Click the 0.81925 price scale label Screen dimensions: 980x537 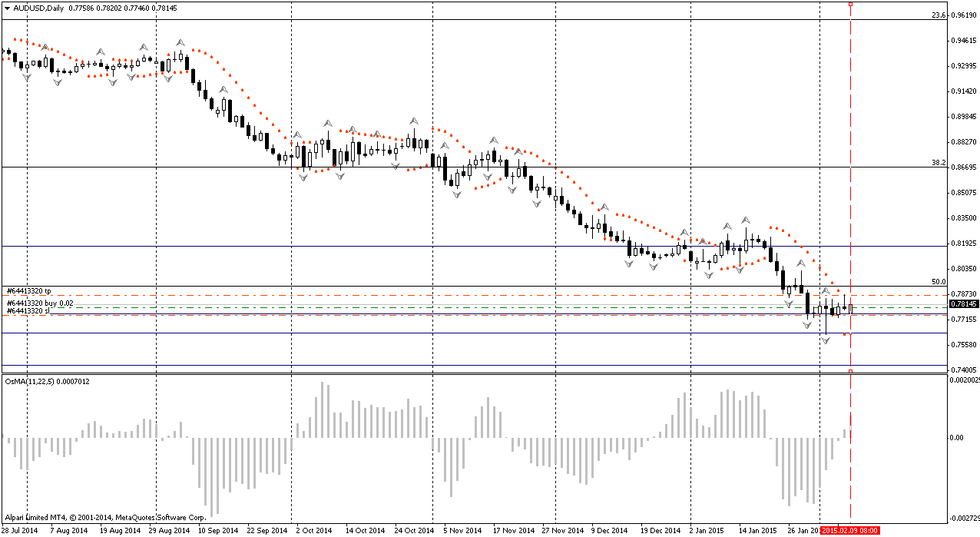coord(965,244)
